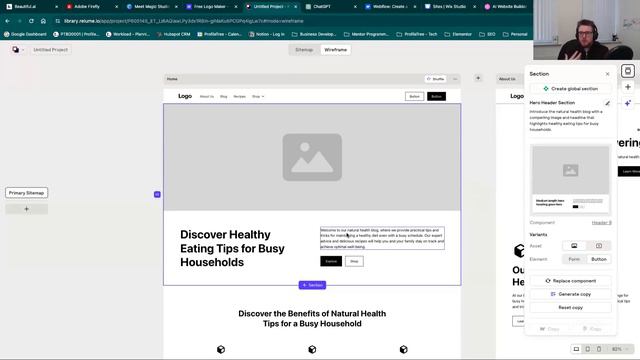Click Blog in wireframe navbar
Screen dimensions: 640x360
223,96
